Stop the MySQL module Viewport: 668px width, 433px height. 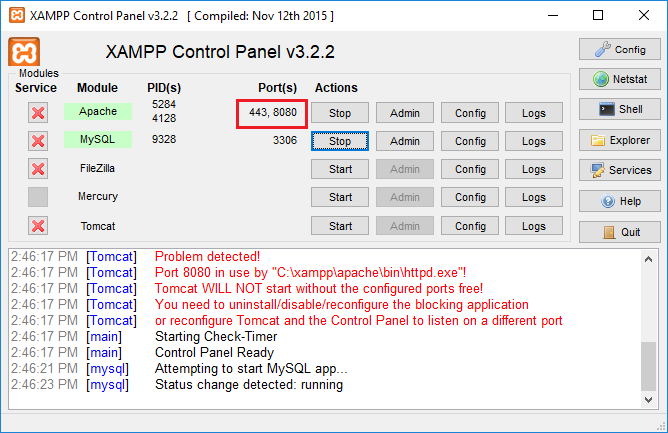[340, 141]
